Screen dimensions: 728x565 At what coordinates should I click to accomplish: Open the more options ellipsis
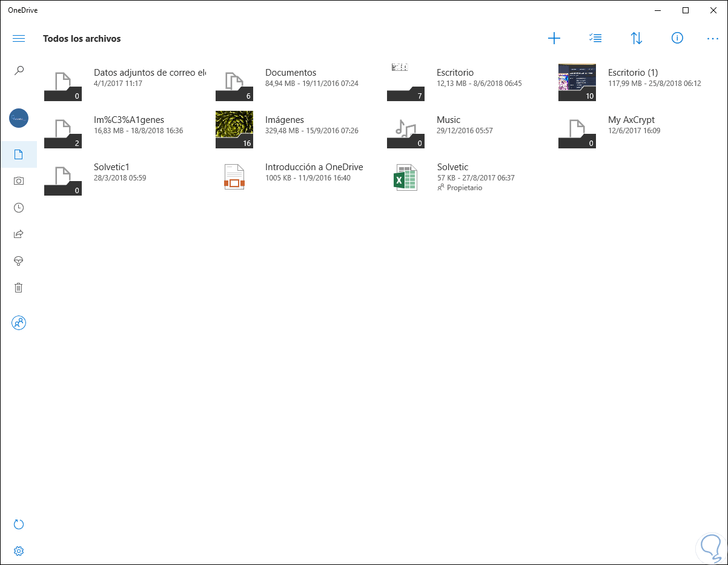pyautogui.click(x=712, y=39)
